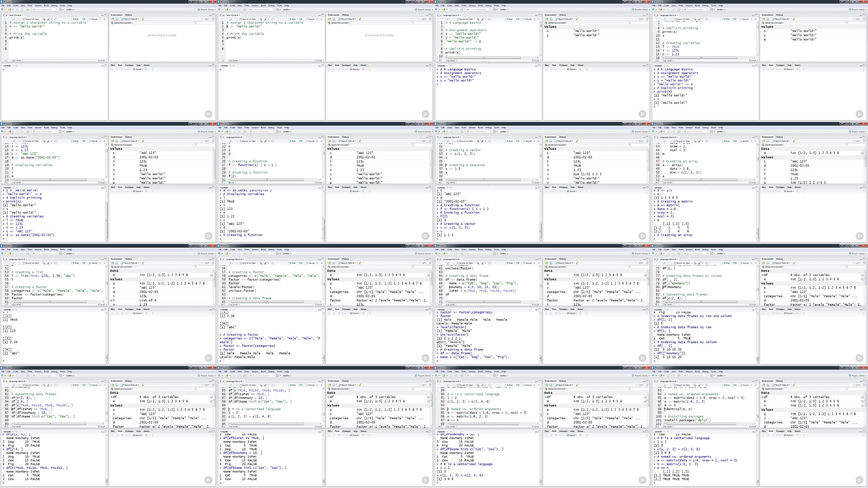Click Console directory arrow in install.packages window
The width and height of the screenshot is (868, 488).
[668, 432]
